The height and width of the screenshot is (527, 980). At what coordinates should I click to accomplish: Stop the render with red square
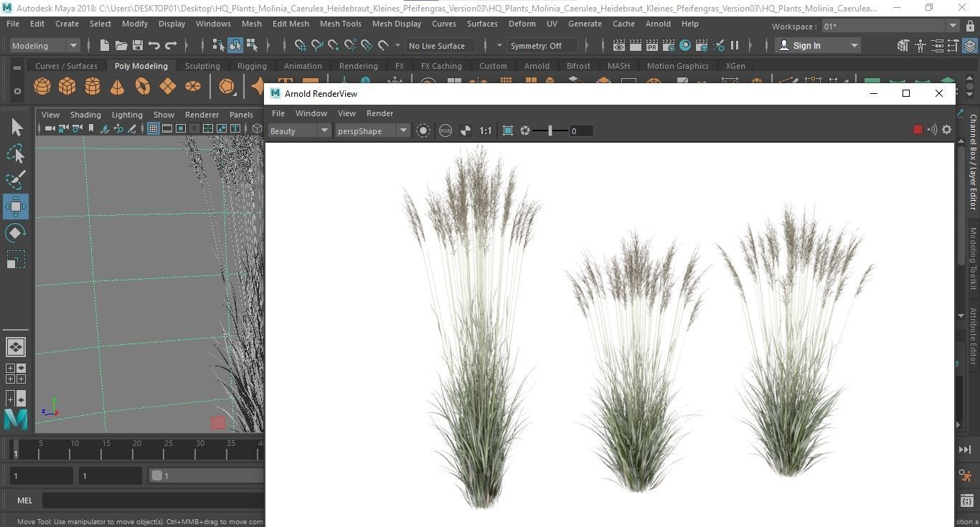coord(918,130)
